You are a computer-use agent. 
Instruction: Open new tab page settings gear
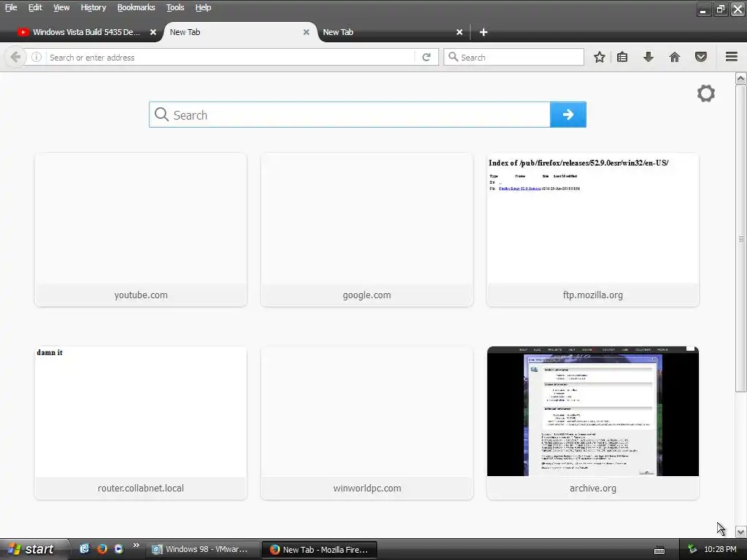(706, 93)
